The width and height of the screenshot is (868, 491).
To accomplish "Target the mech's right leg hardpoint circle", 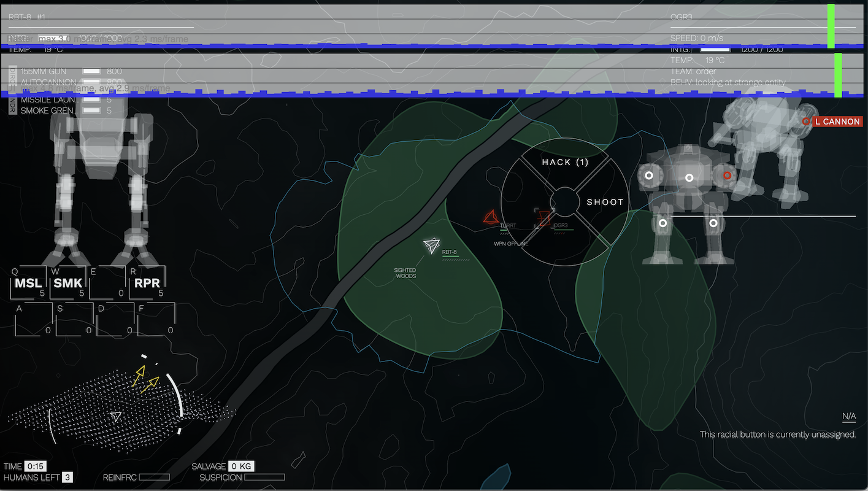I will (713, 223).
